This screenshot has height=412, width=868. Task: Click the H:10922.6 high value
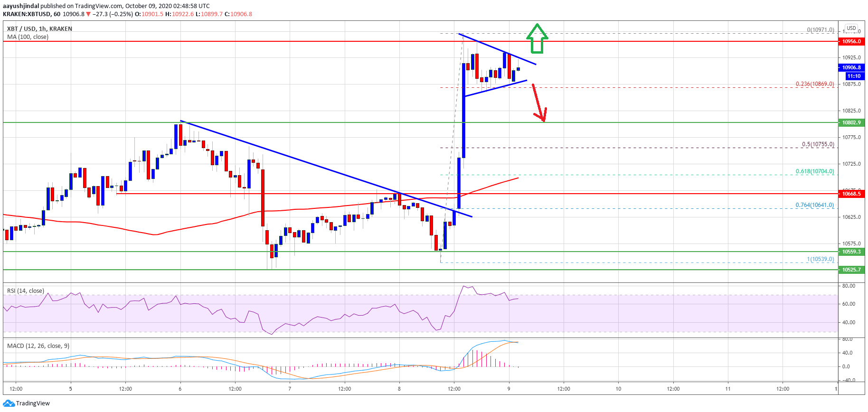[x=179, y=14]
